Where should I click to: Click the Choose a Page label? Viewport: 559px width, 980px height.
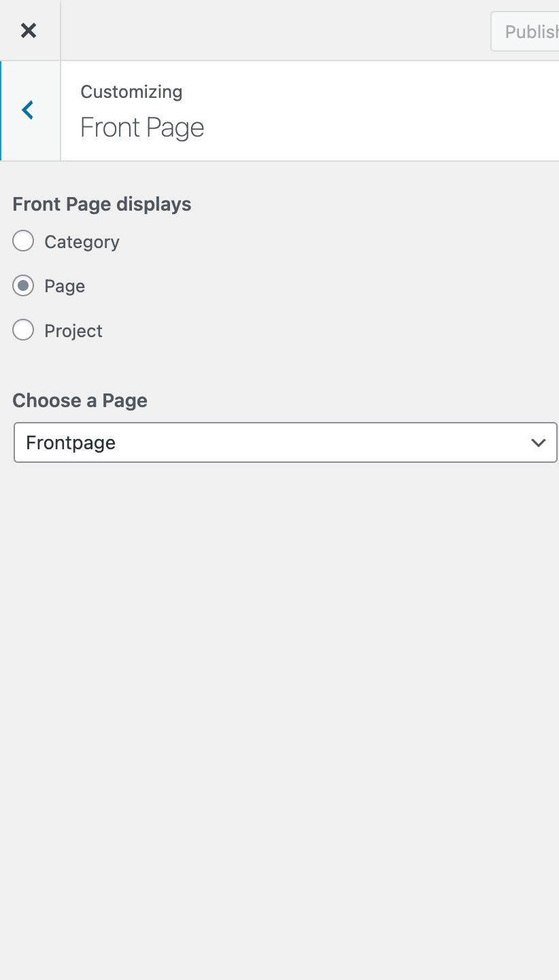click(x=80, y=400)
